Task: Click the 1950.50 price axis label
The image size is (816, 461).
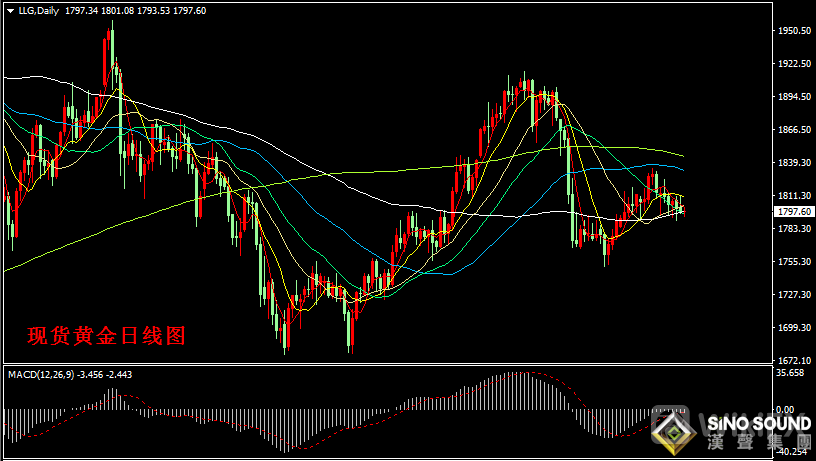Action: (x=794, y=31)
